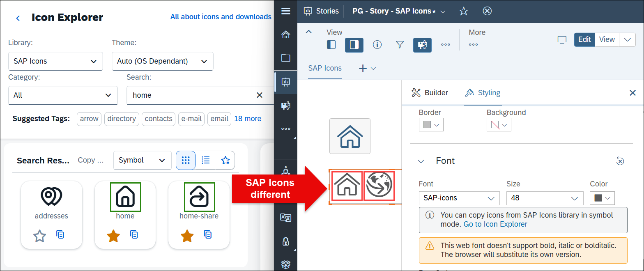644x271 pixels.
Task: Open the Category dropdown
Action: (x=63, y=95)
